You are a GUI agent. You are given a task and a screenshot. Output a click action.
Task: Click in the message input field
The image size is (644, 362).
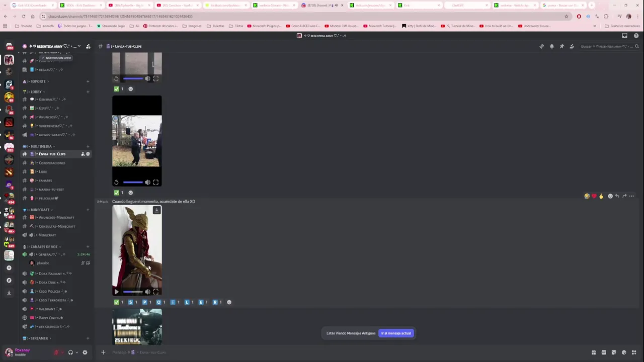(347, 352)
